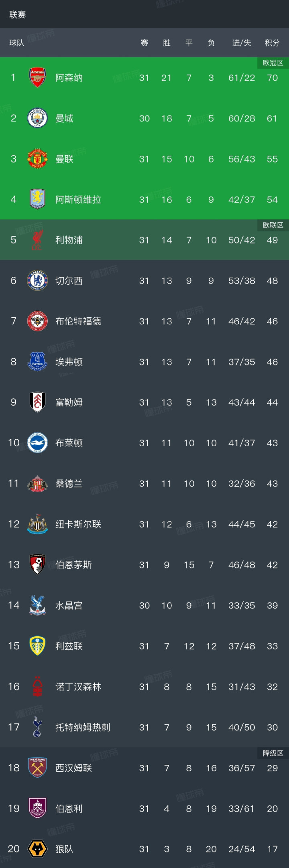Image resolution: width=289 pixels, height=868 pixels.
Task: Open team name 托特纳姆热刺
Action: click(x=83, y=727)
